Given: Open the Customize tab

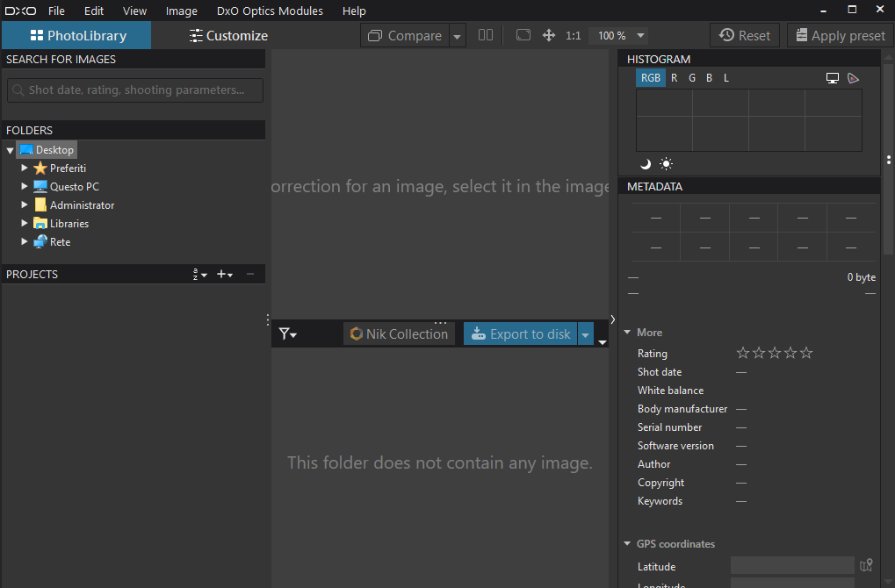Looking at the screenshot, I should point(228,35).
